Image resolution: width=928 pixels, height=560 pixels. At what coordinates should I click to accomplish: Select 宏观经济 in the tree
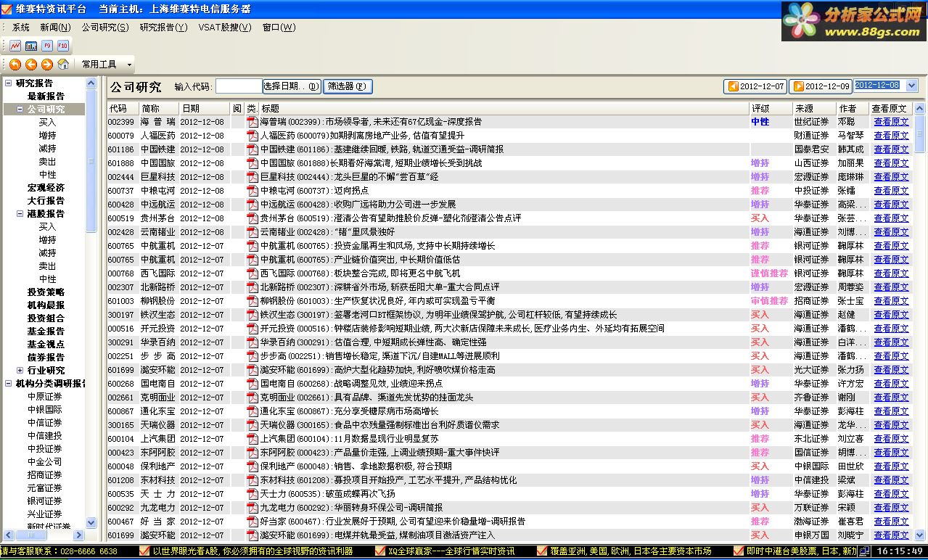point(46,188)
